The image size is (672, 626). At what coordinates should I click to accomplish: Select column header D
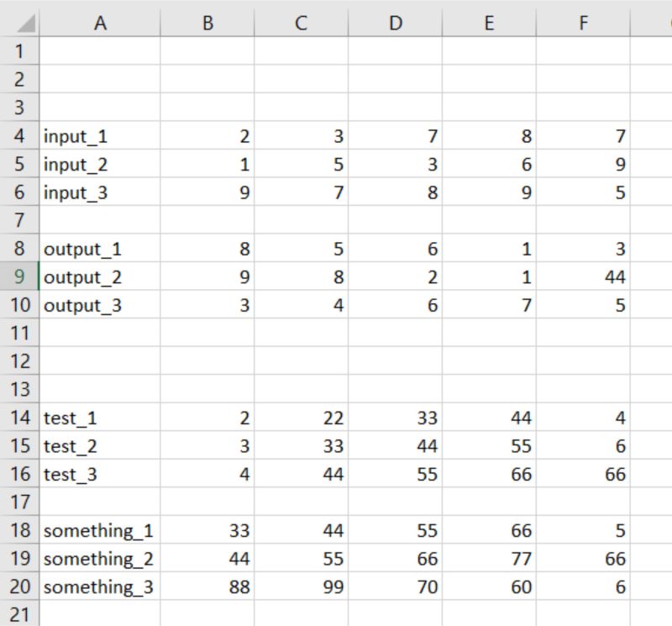pyautogui.click(x=396, y=23)
